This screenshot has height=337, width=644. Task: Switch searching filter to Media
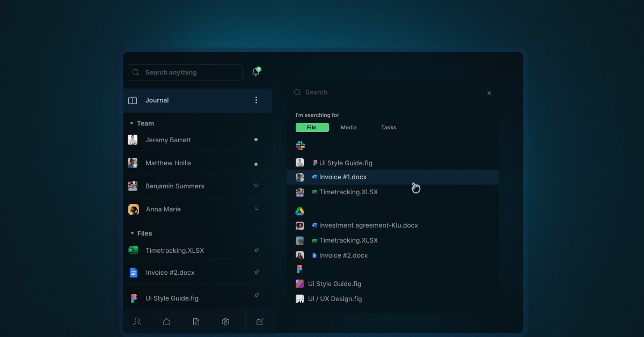coord(348,127)
